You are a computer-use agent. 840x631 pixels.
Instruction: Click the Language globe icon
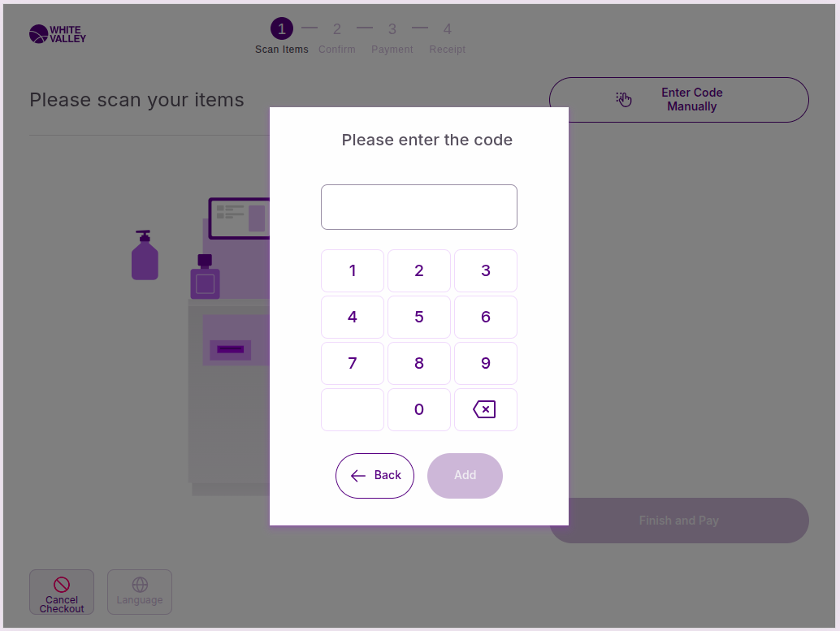140,585
